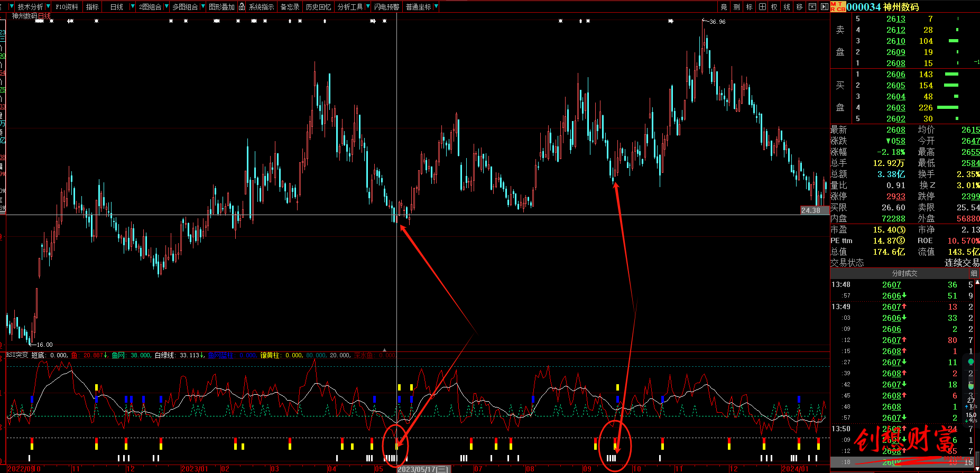Click the 图形叠加 overlay button

click(x=221, y=7)
